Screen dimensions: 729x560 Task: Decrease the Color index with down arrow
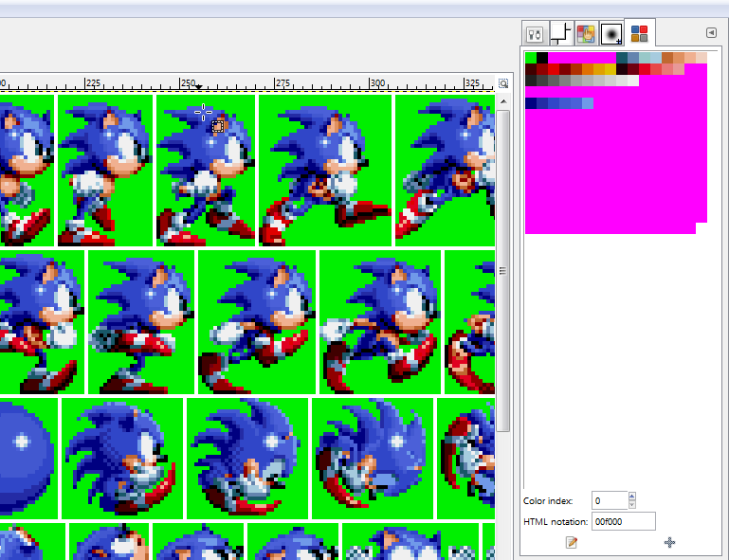(631, 505)
